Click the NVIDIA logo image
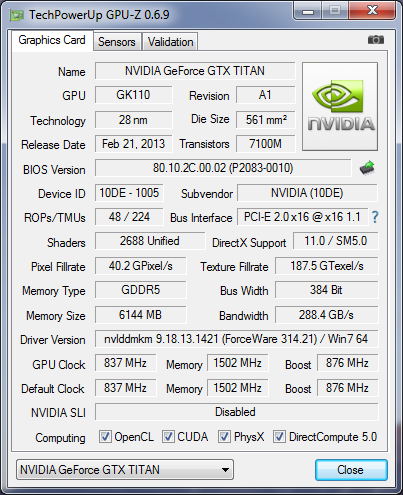 tap(340, 106)
